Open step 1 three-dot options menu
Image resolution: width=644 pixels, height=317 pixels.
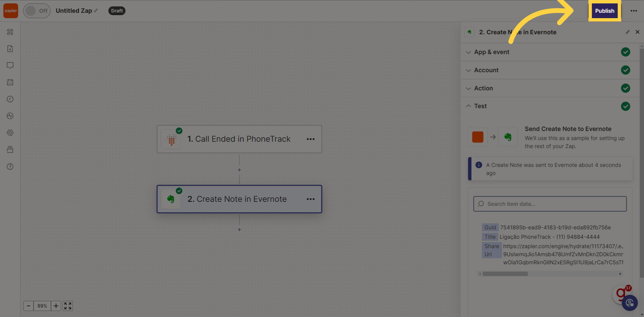click(x=310, y=139)
